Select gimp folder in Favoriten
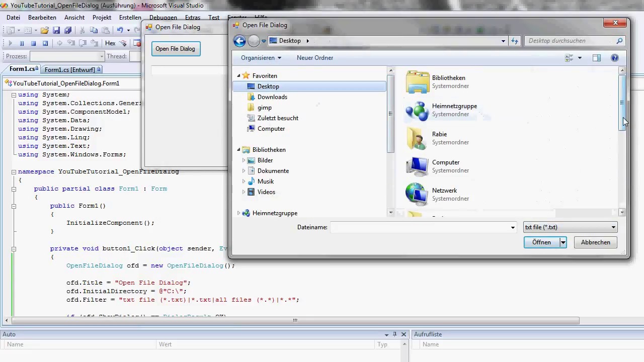The width and height of the screenshot is (644, 362). coord(264,108)
